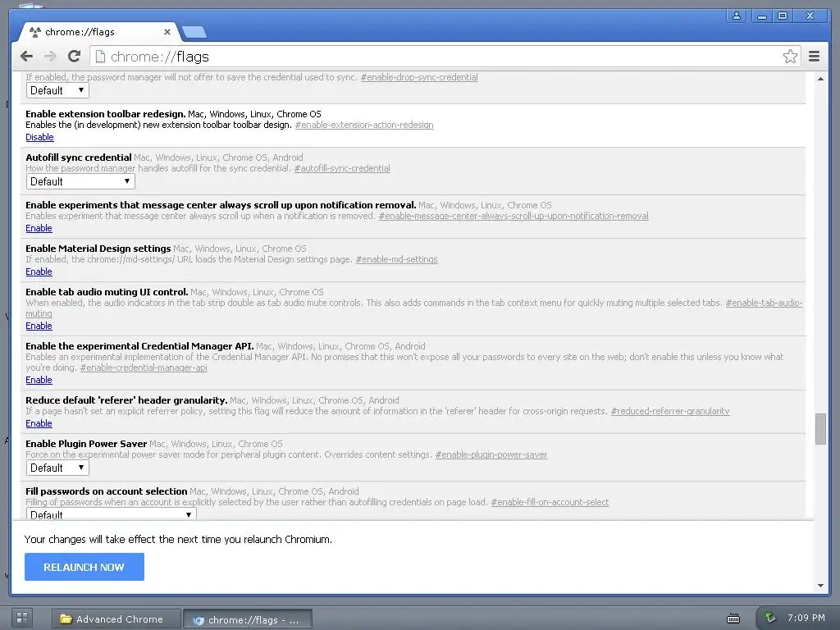Viewport: 840px width, 630px height.
Task: Click the #enable-tab-audio-muting anchor link
Action: (x=764, y=303)
